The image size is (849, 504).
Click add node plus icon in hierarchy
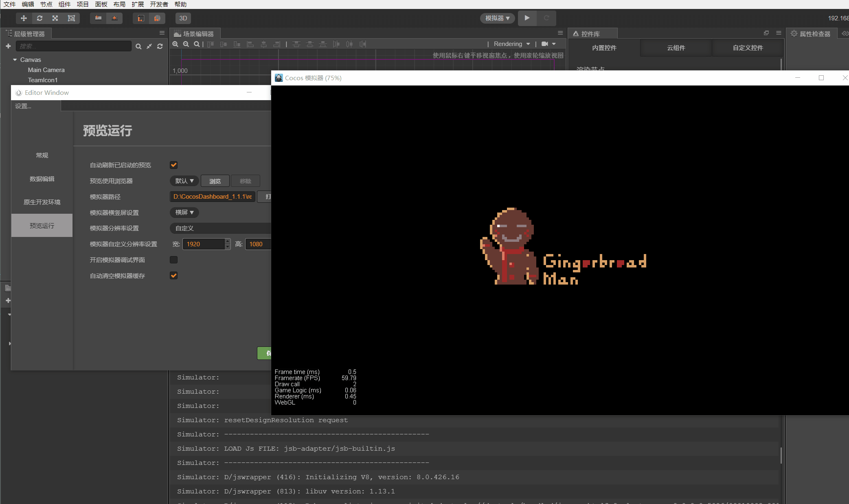pyautogui.click(x=8, y=46)
